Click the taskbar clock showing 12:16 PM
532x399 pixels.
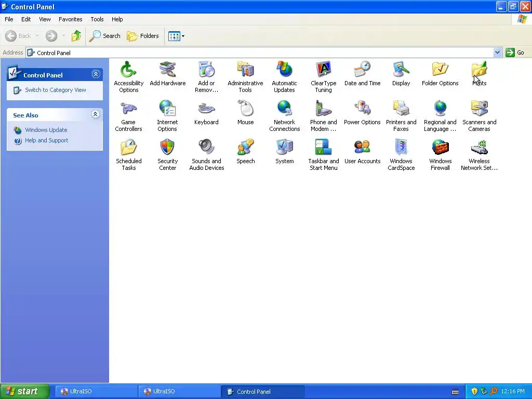point(512,392)
